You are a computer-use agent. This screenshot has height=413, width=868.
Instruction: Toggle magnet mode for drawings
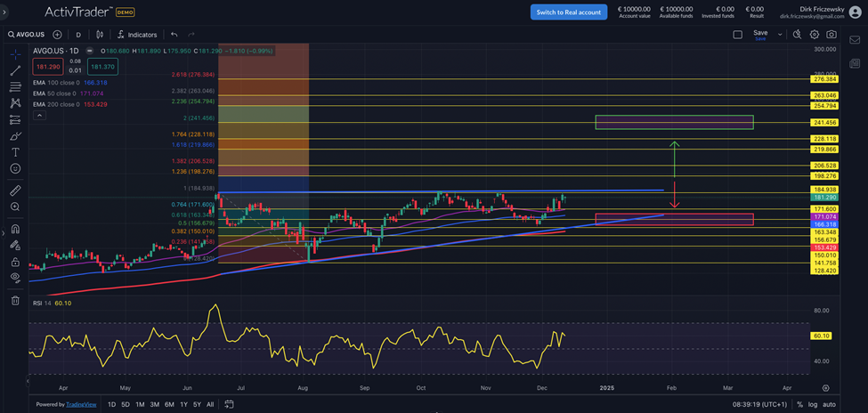[x=15, y=229]
